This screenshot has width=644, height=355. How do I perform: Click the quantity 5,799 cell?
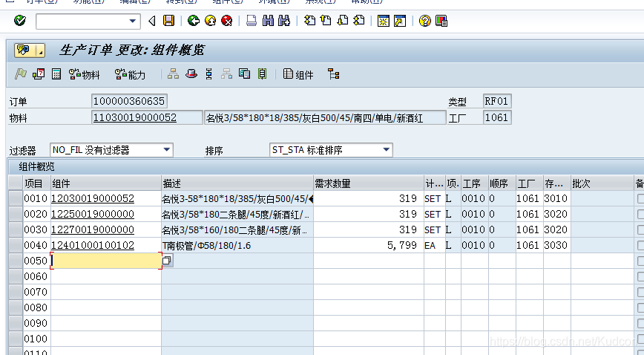pos(369,246)
